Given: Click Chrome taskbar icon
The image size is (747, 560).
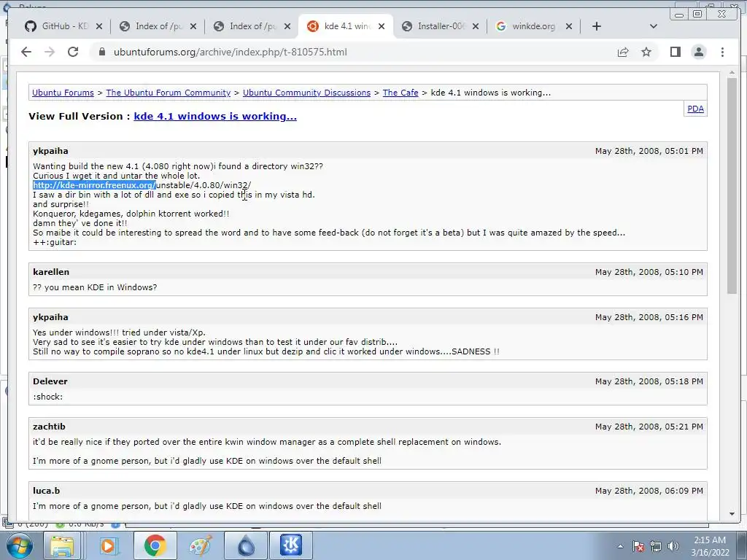Looking at the screenshot, I should click(155, 545).
